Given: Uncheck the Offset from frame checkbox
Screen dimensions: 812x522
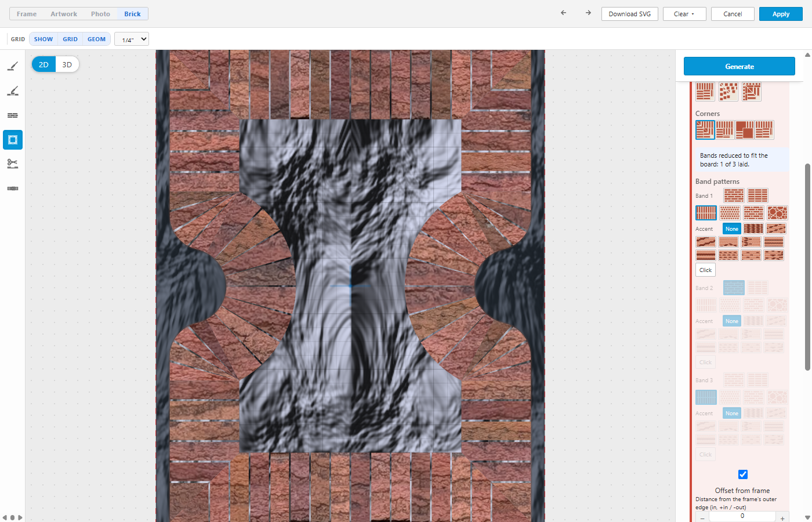Looking at the screenshot, I should pos(743,474).
